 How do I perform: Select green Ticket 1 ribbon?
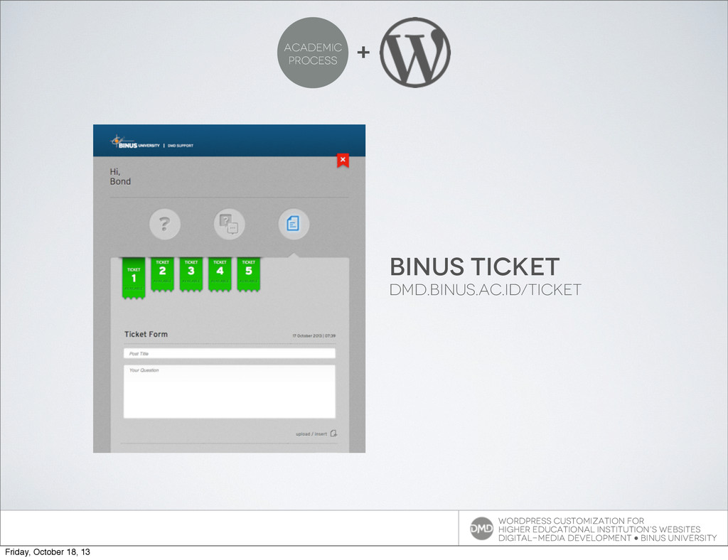(x=134, y=279)
